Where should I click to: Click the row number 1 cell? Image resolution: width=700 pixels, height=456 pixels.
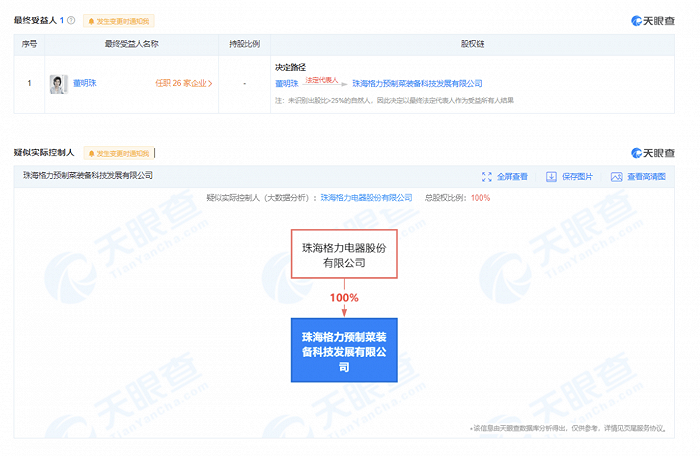click(x=29, y=83)
